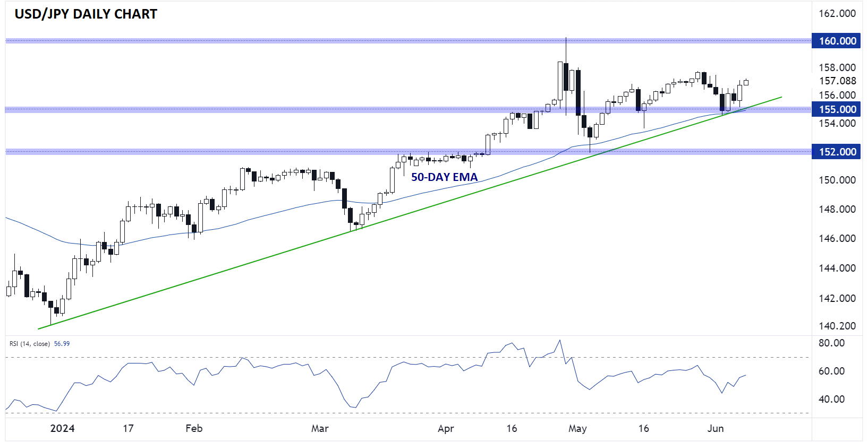
Task: Select the 160.000 price level label
Action: 836,41
